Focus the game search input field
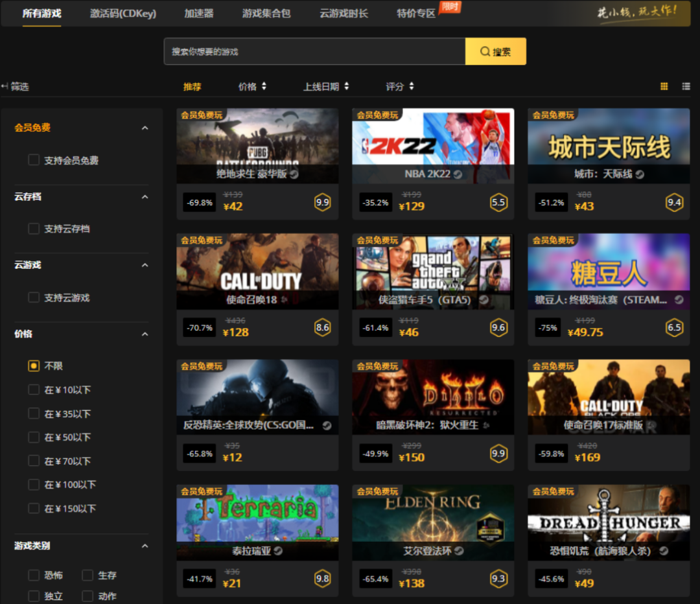The height and width of the screenshot is (604, 700). click(315, 51)
